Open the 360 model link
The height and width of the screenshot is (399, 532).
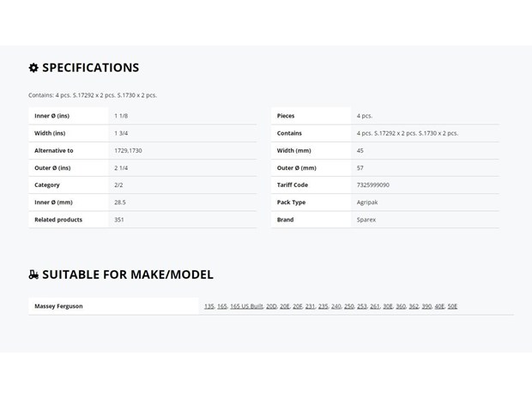click(401, 306)
